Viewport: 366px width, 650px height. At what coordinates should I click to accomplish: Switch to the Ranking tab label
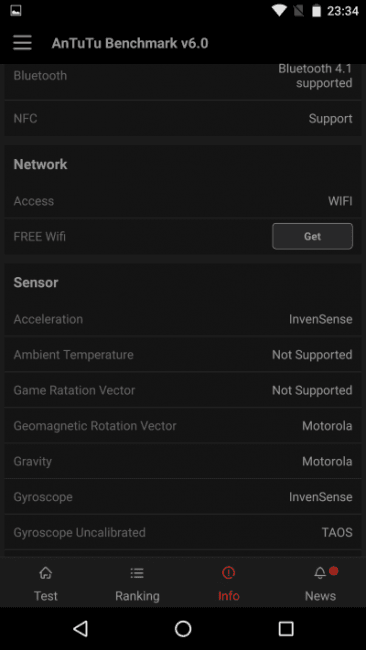[137, 596]
